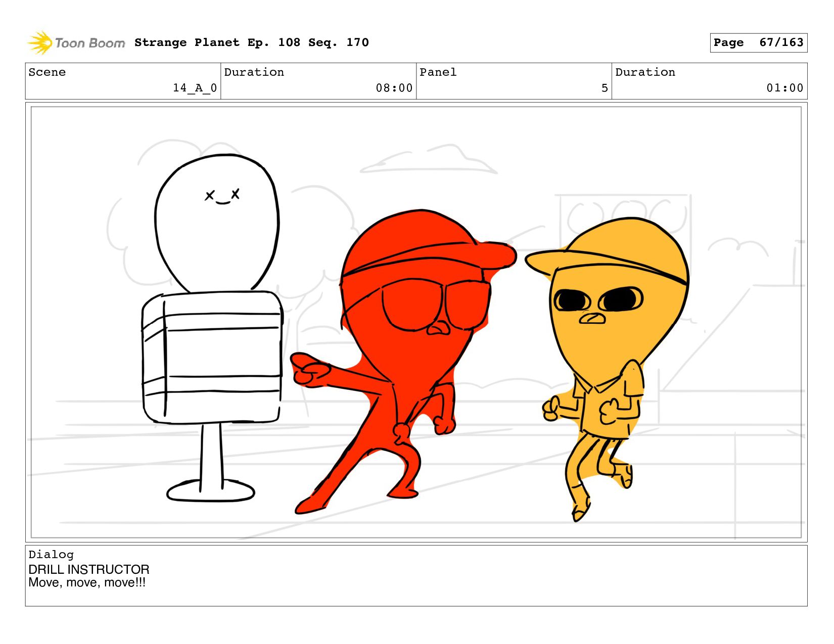Click the dialog line Move, move, move!!!

87,582
